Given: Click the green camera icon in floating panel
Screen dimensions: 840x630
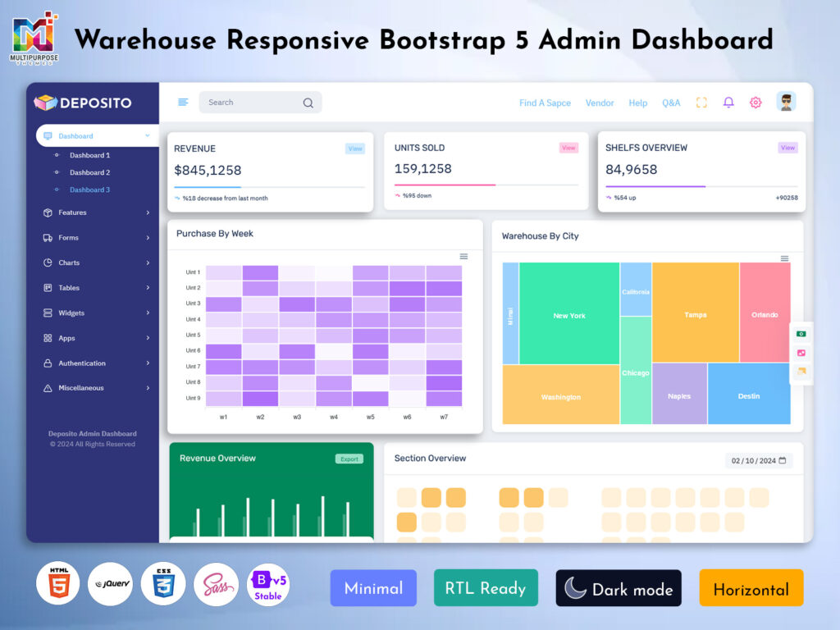Looking at the screenshot, I should point(801,334).
